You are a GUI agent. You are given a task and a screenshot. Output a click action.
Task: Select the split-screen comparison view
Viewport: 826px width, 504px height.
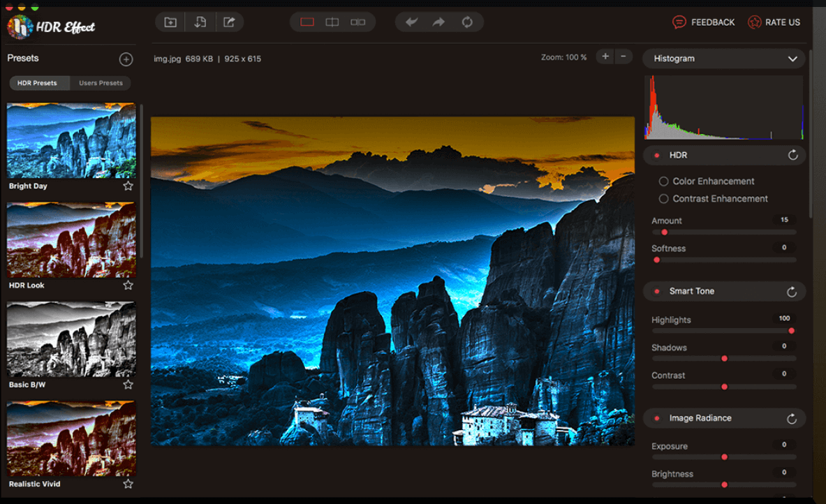[332, 22]
